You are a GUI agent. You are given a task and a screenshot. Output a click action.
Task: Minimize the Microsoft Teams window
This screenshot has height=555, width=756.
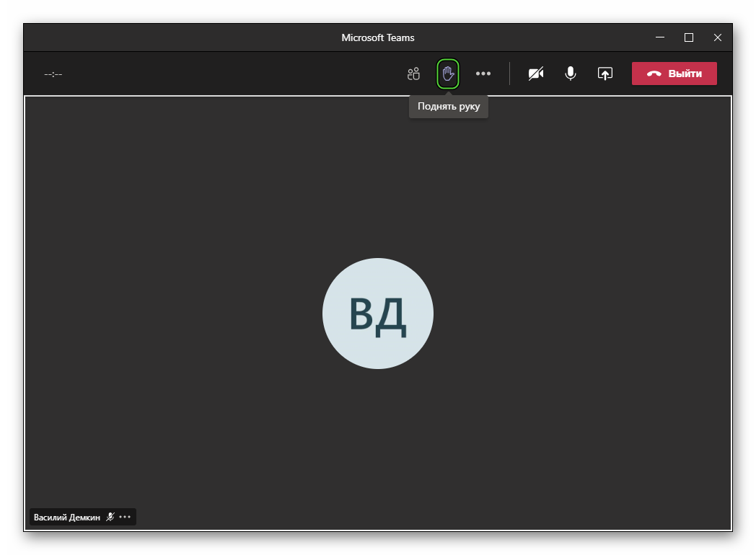pyautogui.click(x=660, y=37)
